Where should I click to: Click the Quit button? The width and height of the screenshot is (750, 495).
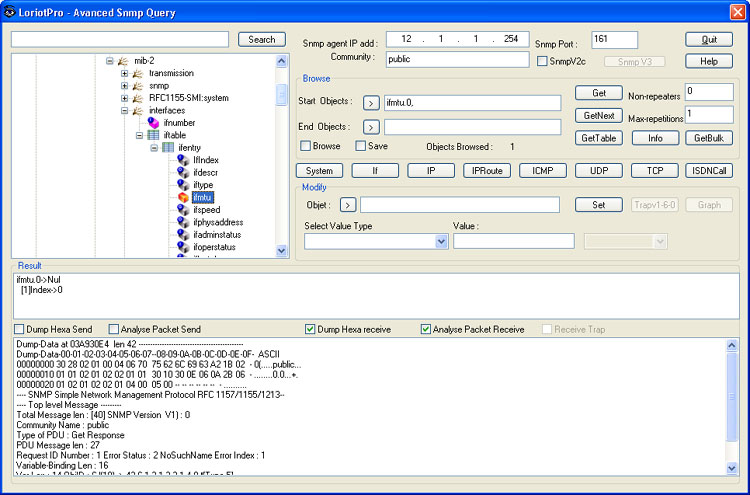[x=709, y=39]
